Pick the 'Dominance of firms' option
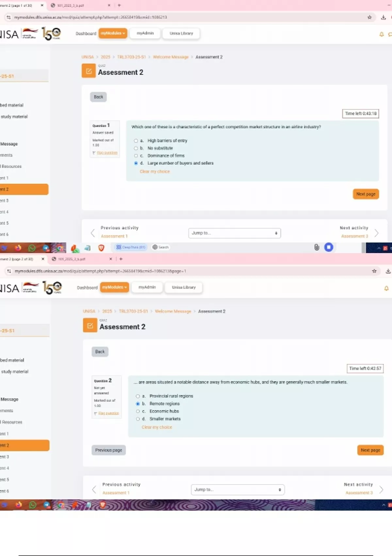 pyautogui.click(x=136, y=156)
